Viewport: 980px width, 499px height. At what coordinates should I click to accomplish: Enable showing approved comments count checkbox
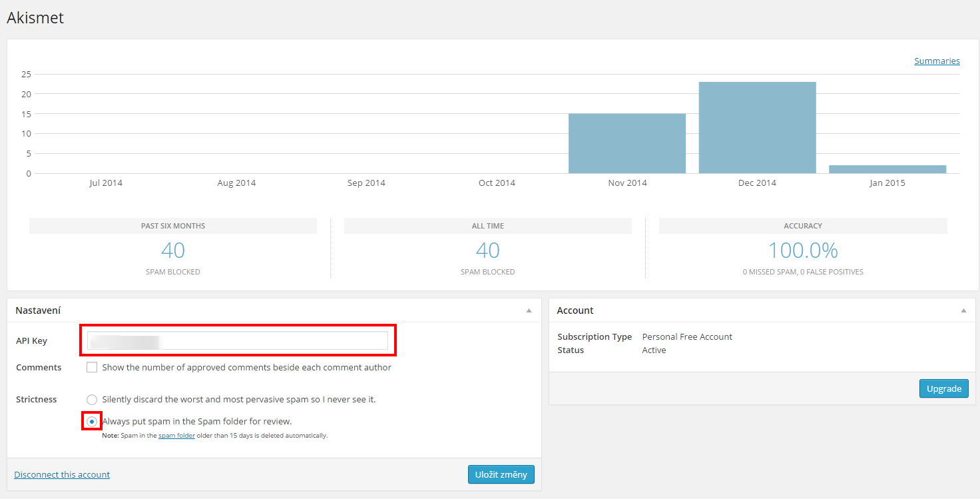tap(92, 367)
